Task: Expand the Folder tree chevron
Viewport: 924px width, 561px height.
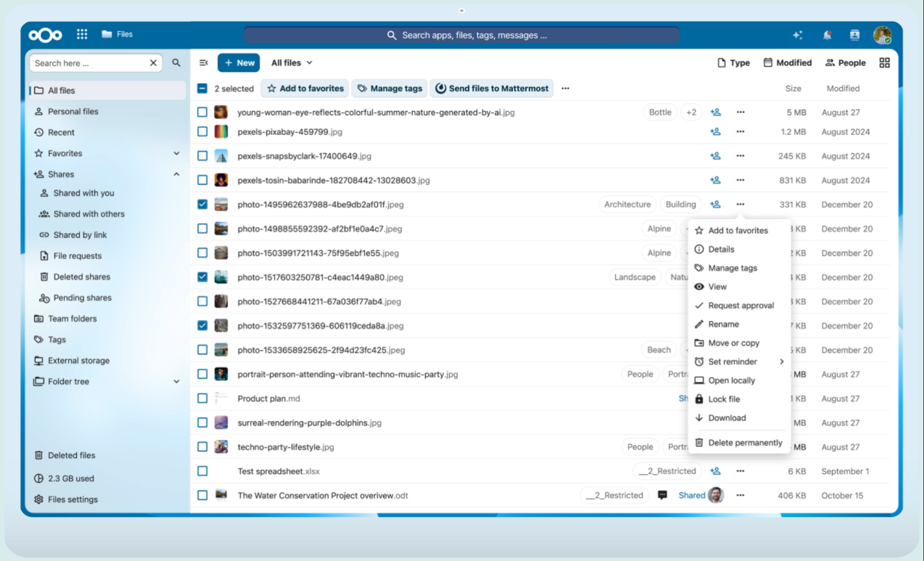Action: tap(177, 382)
